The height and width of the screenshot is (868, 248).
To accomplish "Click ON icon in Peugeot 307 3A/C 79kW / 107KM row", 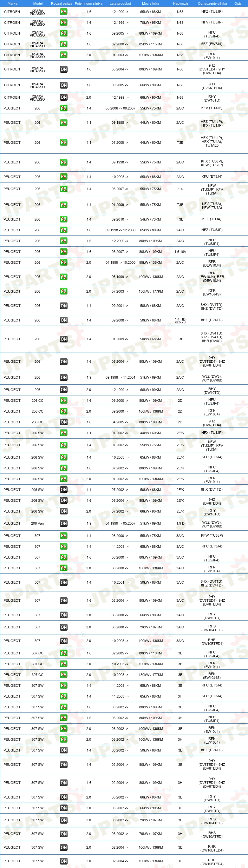I will pyautogui.click(x=64, y=627).
